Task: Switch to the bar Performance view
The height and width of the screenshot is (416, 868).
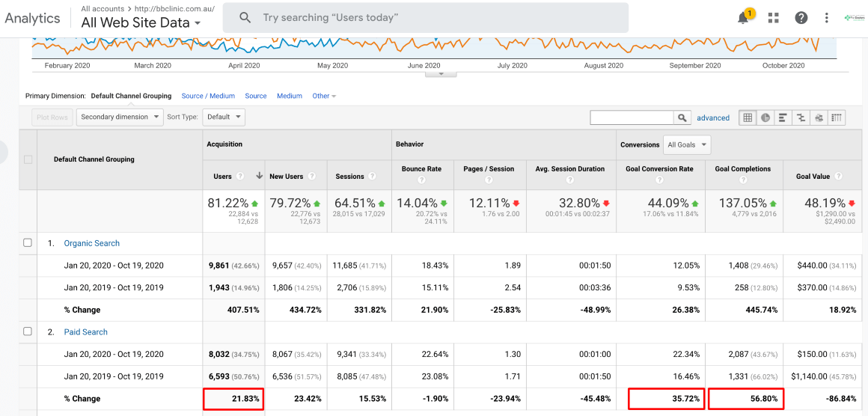Action: click(x=783, y=117)
